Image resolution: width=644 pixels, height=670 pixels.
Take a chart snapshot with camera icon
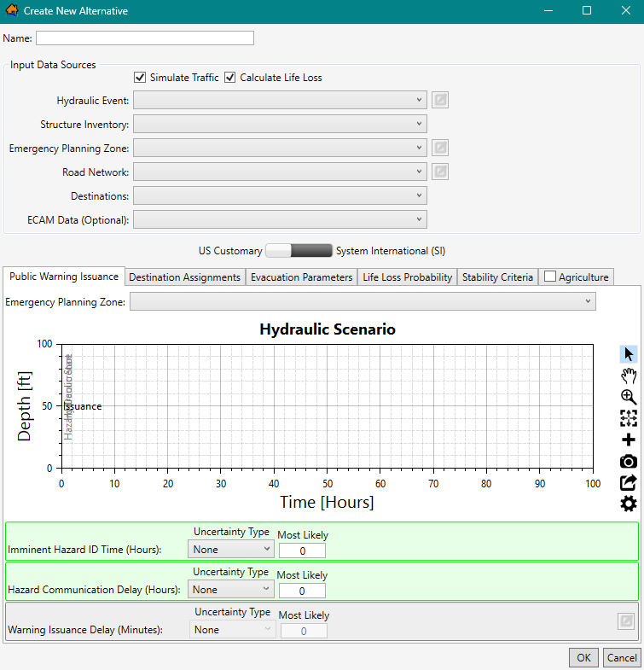pyautogui.click(x=628, y=462)
